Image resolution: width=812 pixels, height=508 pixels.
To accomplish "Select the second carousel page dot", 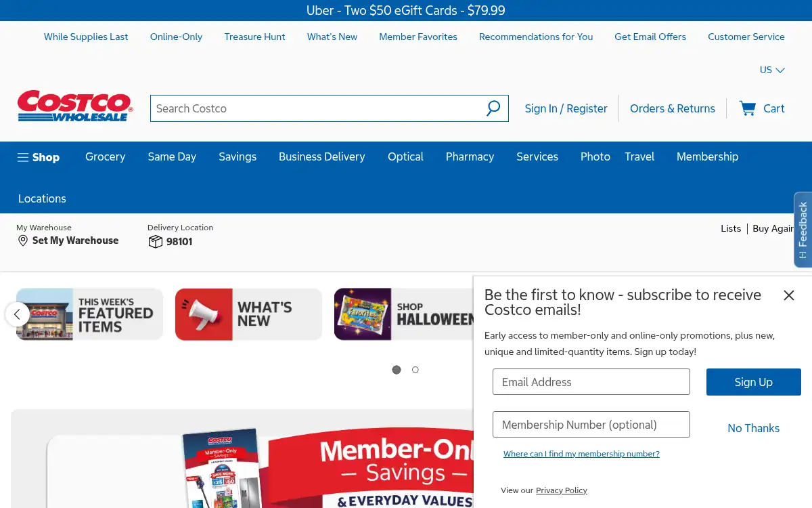I will coord(415,370).
